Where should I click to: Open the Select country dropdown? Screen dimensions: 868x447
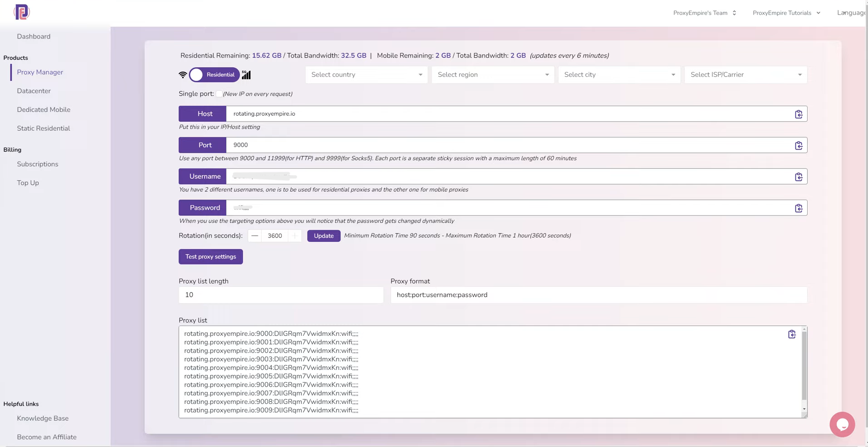click(366, 75)
